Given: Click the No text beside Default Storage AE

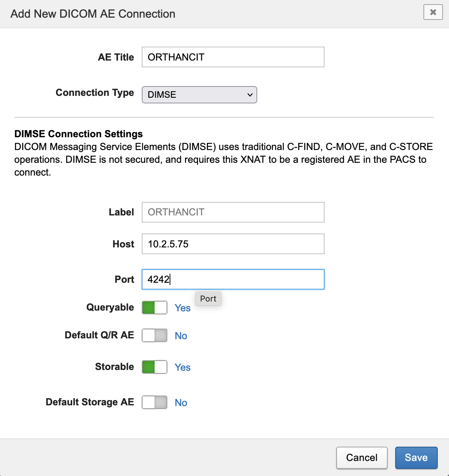Looking at the screenshot, I should click(181, 403).
